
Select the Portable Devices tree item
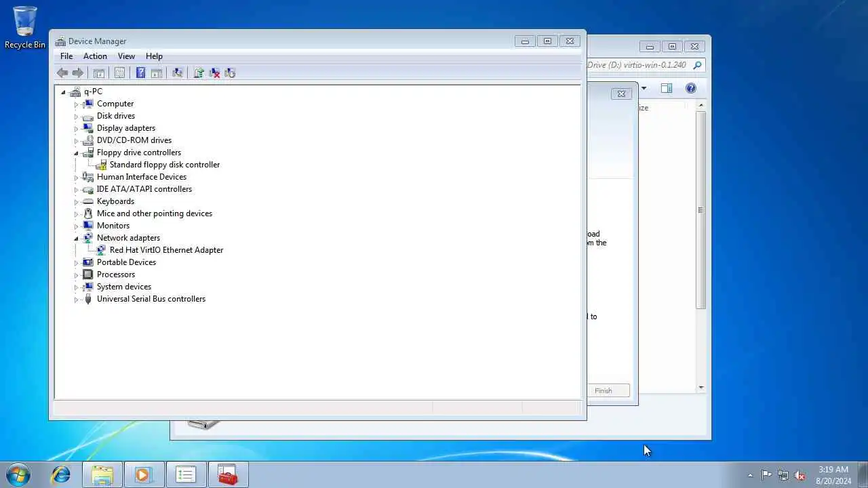pos(126,262)
